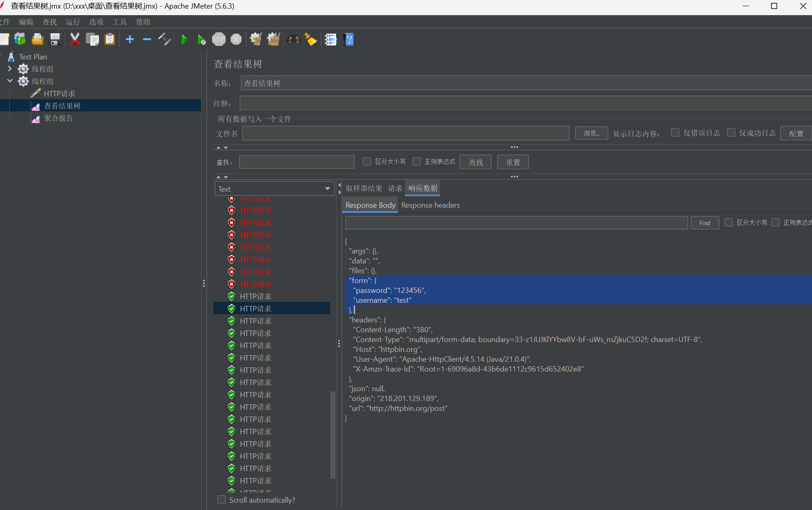The image size is (812, 510).
Task: Click the plus Expand all toolbar icon
Action: click(x=130, y=40)
